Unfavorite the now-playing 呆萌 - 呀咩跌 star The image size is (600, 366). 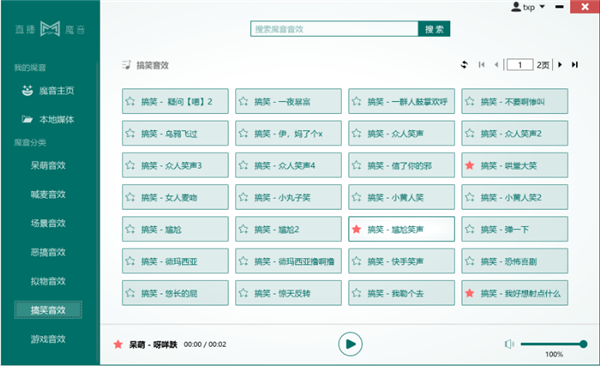click(118, 344)
